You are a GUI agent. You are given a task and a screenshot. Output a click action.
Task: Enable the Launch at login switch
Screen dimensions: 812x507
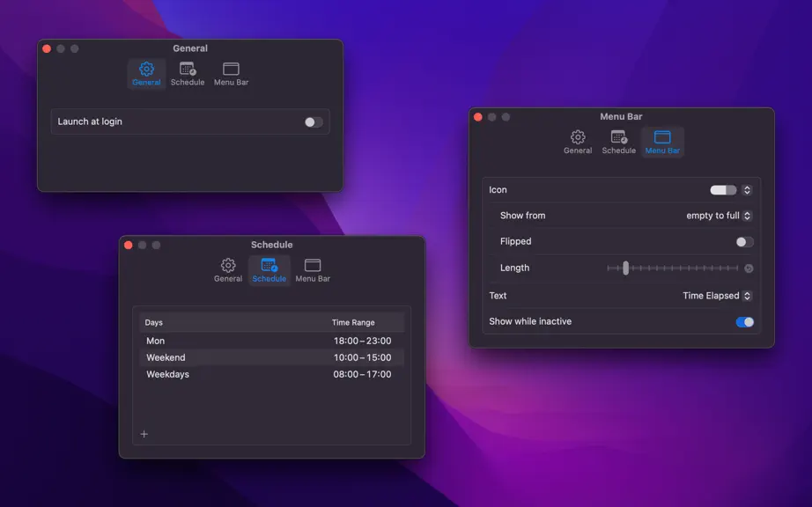(314, 122)
